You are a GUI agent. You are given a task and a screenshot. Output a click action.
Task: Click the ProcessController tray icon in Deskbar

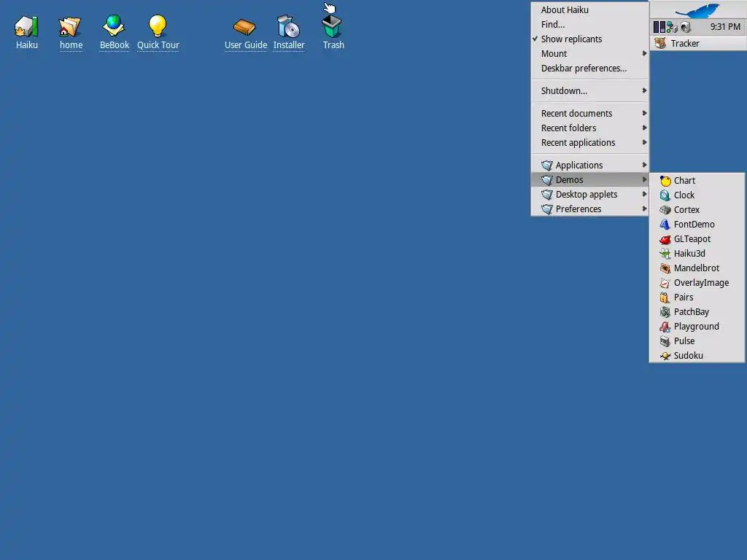pos(659,27)
